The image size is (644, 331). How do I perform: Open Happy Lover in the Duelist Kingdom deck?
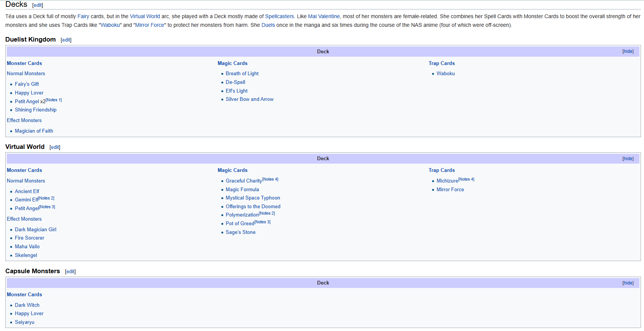[x=29, y=93]
